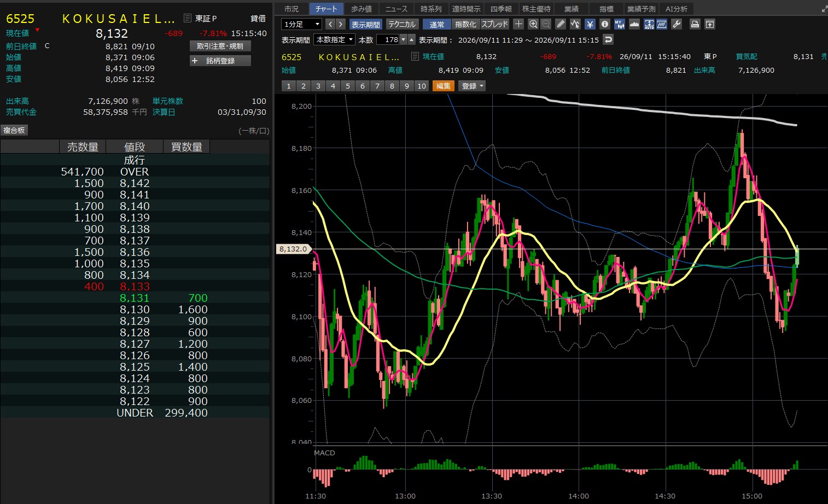Switch to the 歩み値 tab
This screenshot has width=828, height=504.
tap(361, 9)
